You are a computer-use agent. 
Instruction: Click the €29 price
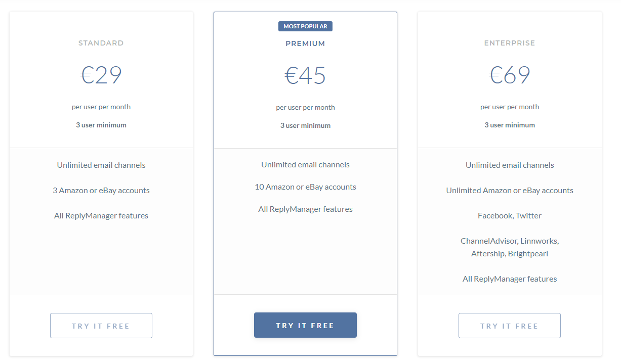coord(101,75)
